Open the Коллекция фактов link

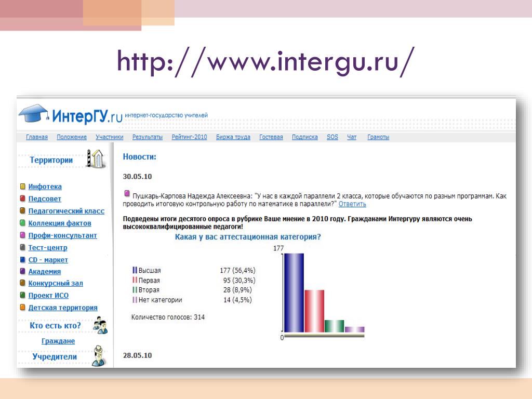(x=60, y=223)
